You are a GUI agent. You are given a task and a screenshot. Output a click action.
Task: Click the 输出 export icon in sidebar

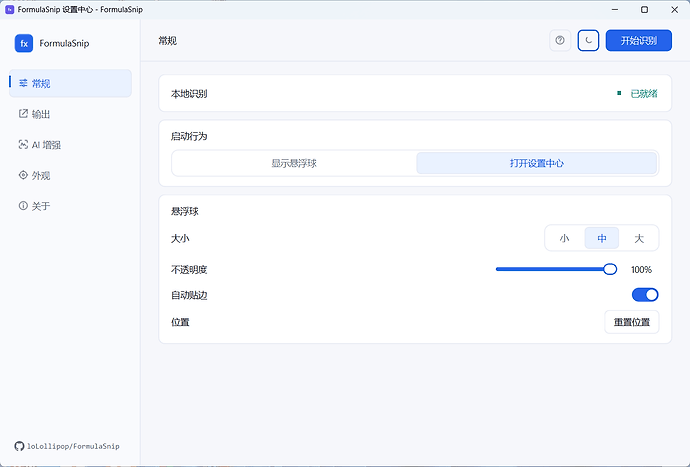23,114
